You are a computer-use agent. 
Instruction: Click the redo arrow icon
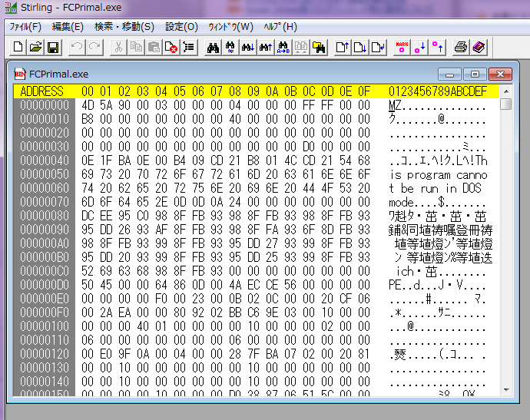click(94, 48)
